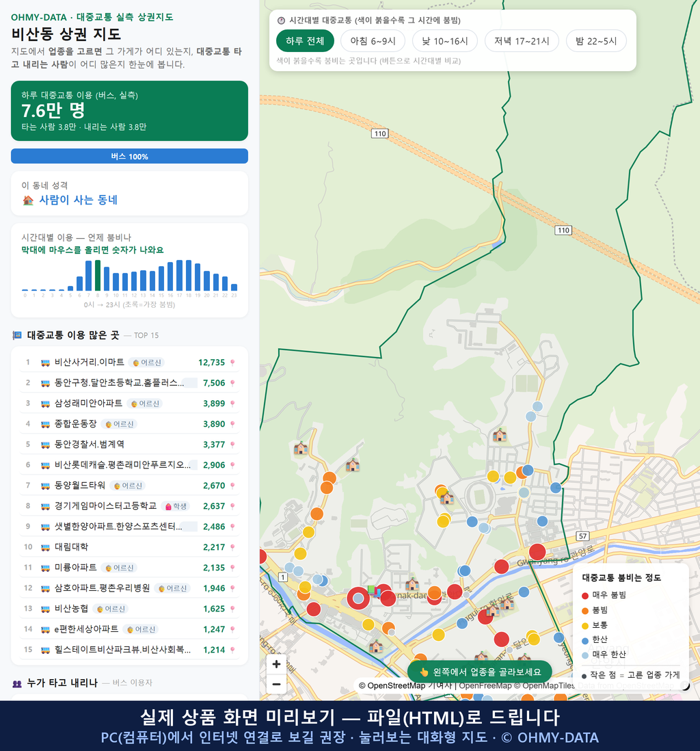700x751 pixels.
Task: Locate 동양월드타워 with its pin icon
Action: coord(232,486)
